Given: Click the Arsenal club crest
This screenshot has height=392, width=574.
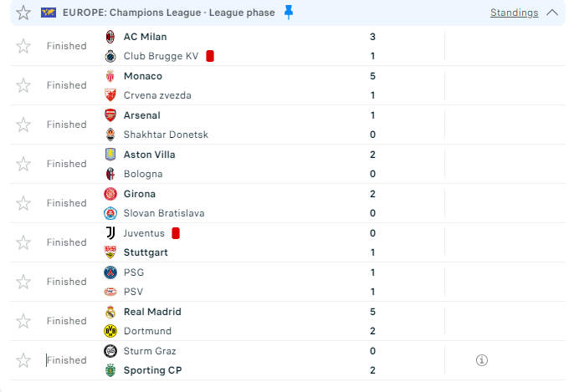Looking at the screenshot, I should pyautogui.click(x=110, y=115).
